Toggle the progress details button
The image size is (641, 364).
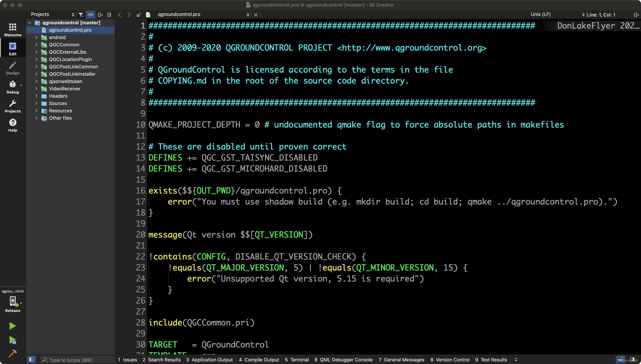point(620,359)
